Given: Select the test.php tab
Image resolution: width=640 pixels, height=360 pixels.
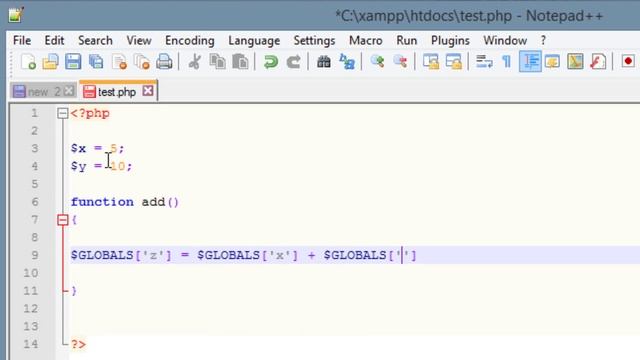Looking at the screenshot, I should tap(118, 91).
